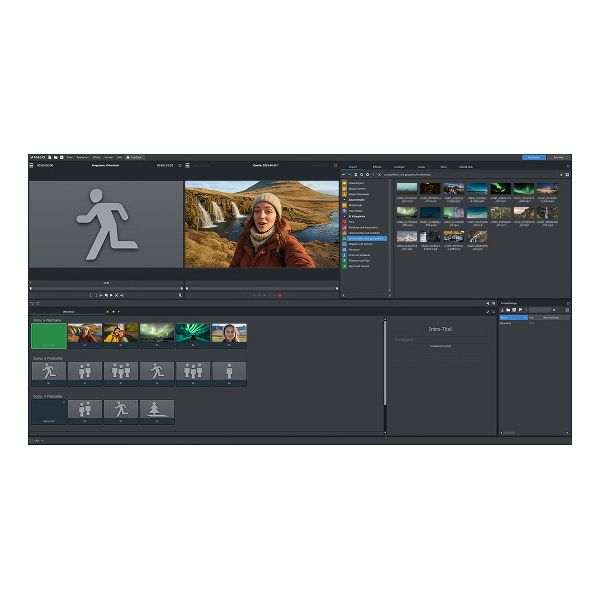Open media pool options gear icon
600x600 pixels.
pyautogui.click(x=367, y=174)
